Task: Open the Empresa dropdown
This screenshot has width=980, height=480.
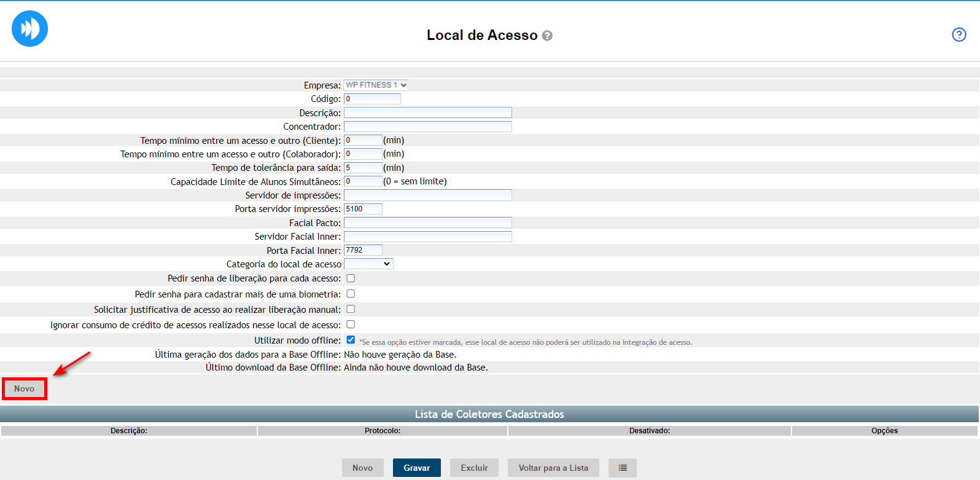Action: 376,85
